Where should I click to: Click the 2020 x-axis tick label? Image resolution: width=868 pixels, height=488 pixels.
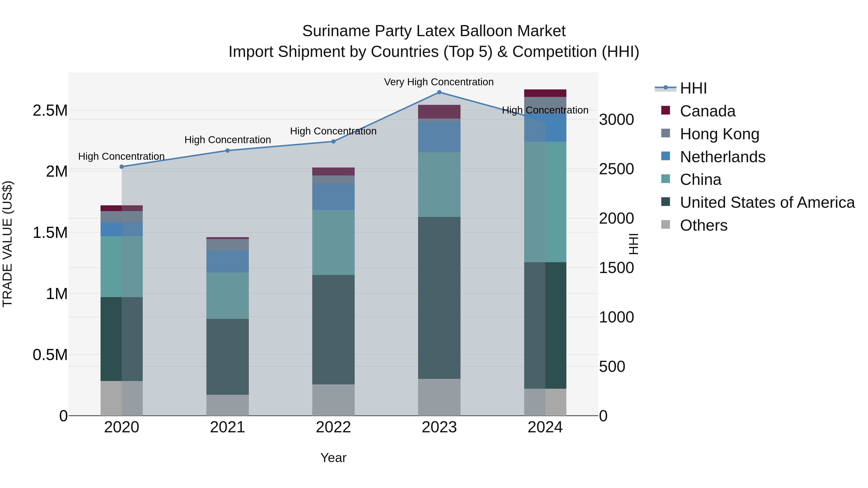coord(122,427)
